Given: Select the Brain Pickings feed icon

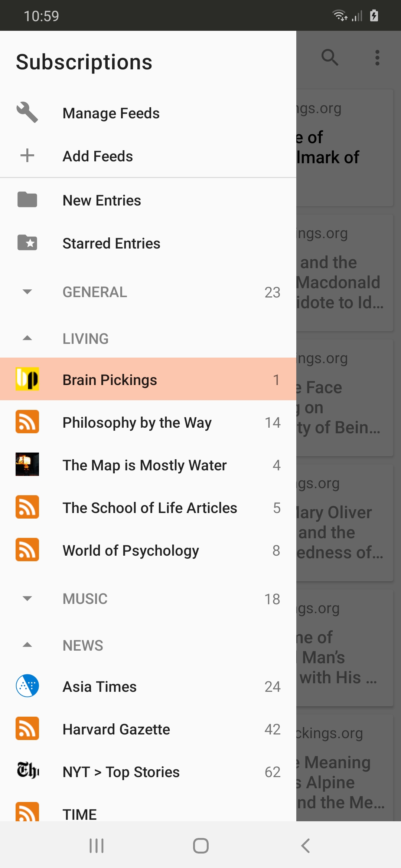Looking at the screenshot, I should (x=27, y=379).
